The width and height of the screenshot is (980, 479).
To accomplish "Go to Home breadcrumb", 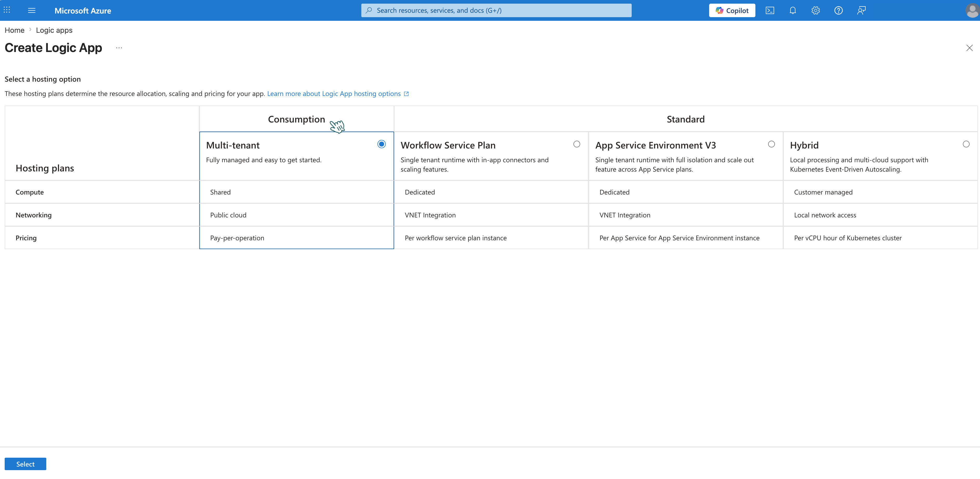I will pos(15,30).
